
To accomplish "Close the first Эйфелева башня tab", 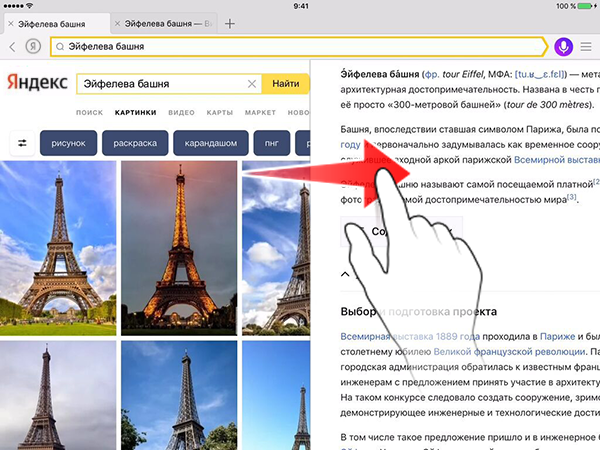I will pyautogui.click(x=11, y=24).
